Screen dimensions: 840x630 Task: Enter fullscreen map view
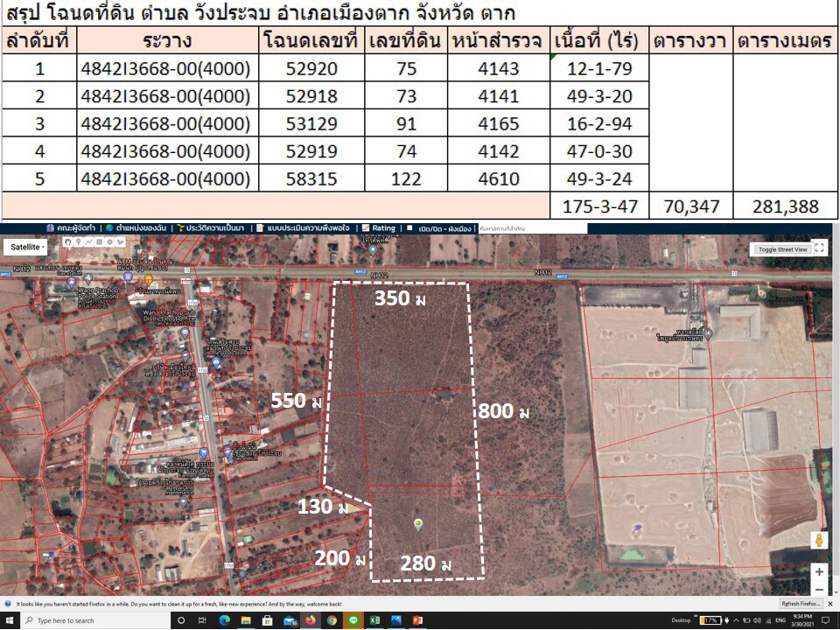click(819, 248)
